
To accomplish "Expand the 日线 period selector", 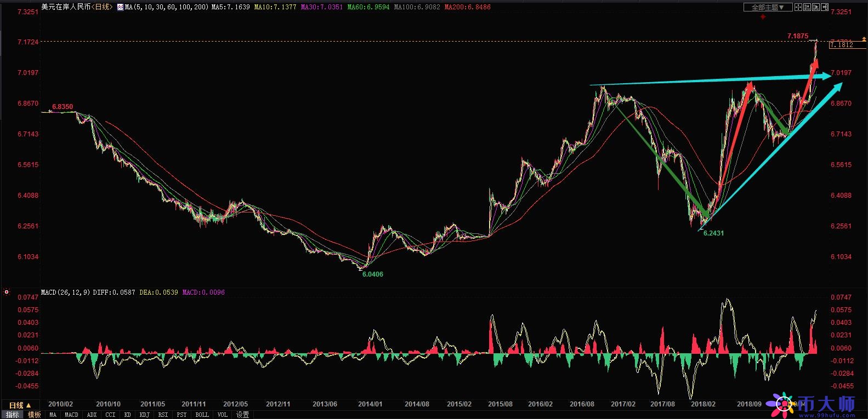I will click(x=20, y=405).
